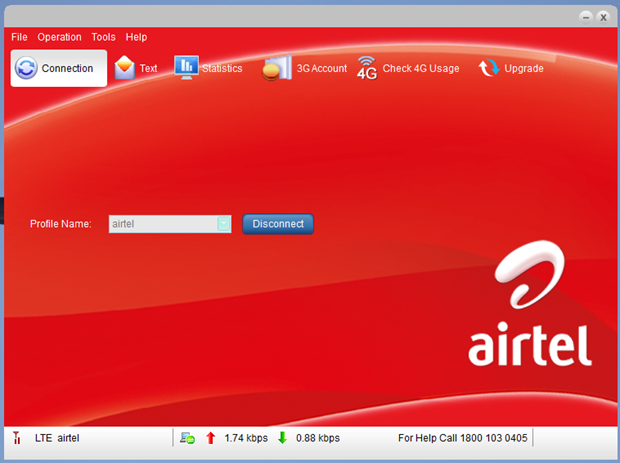Expand the Profile Name dropdown
The height and width of the screenshot is (463, 620).
click(x=224, y=224)
